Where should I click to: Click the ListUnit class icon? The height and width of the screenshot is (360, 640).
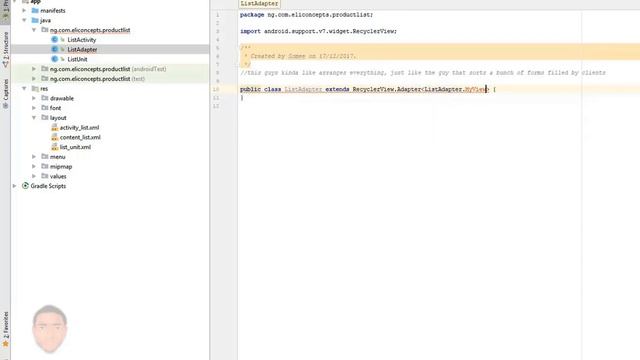pyautogui.click(x=55, y=59)
